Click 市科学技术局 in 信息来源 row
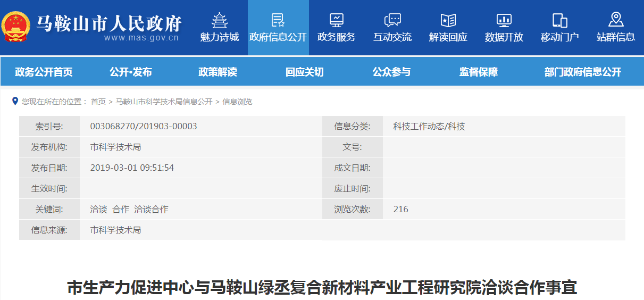This screenshot has height=300, width=644. pyautogui.click(x=115, y=230)
